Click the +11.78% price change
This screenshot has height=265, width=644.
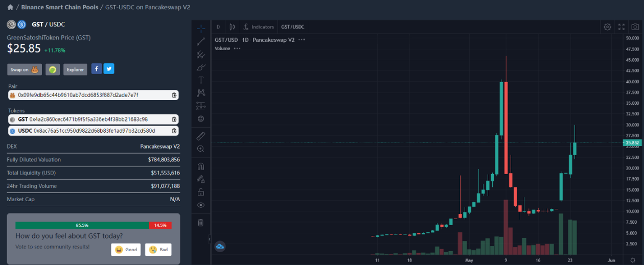coord(55,50)
